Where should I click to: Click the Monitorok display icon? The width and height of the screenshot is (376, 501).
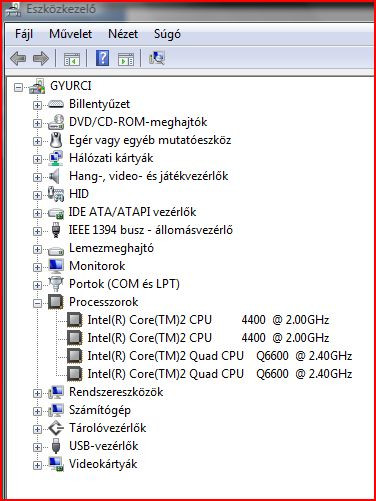56,266
